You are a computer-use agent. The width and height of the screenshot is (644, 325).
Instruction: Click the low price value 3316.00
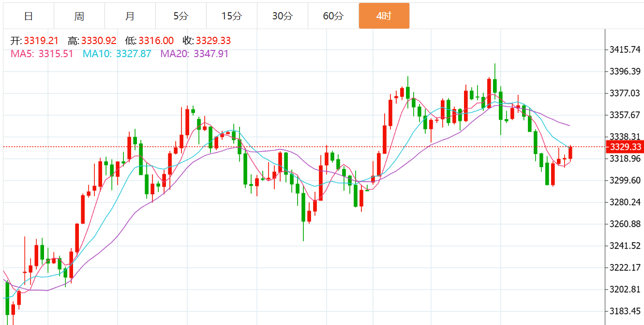click(156, 41)
